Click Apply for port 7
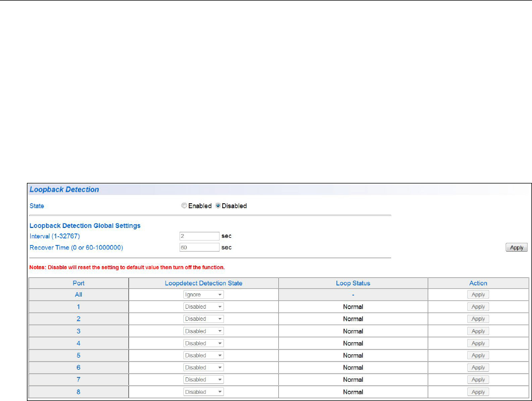 [478, 380]
